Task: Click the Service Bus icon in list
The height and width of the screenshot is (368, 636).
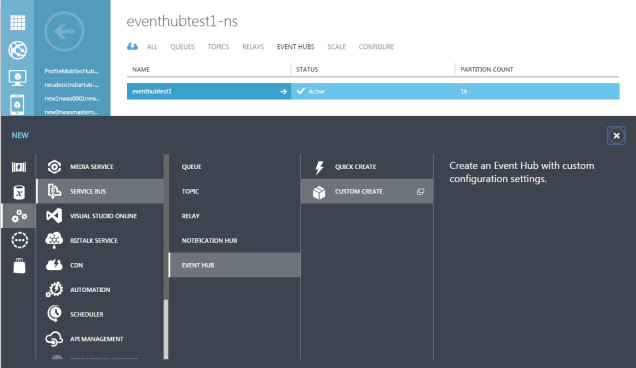Action: click(54, 191)
